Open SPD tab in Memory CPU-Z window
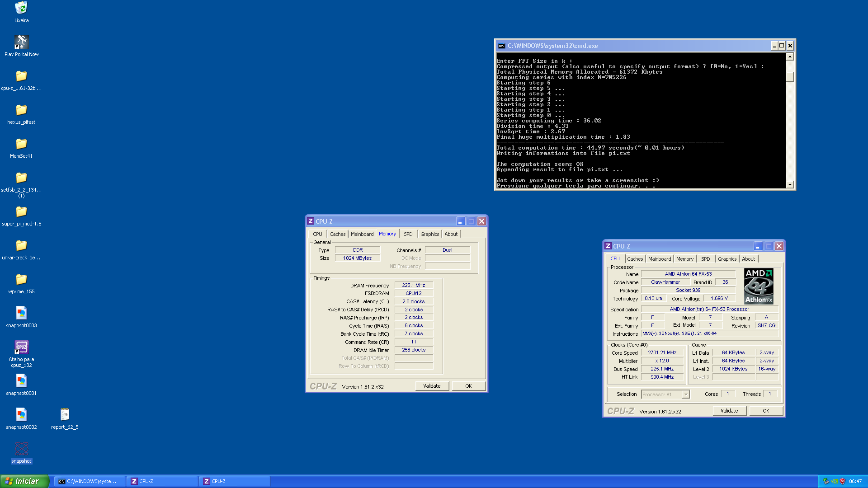This screenshot has width=868, height=488. click(x=408, y=234)
